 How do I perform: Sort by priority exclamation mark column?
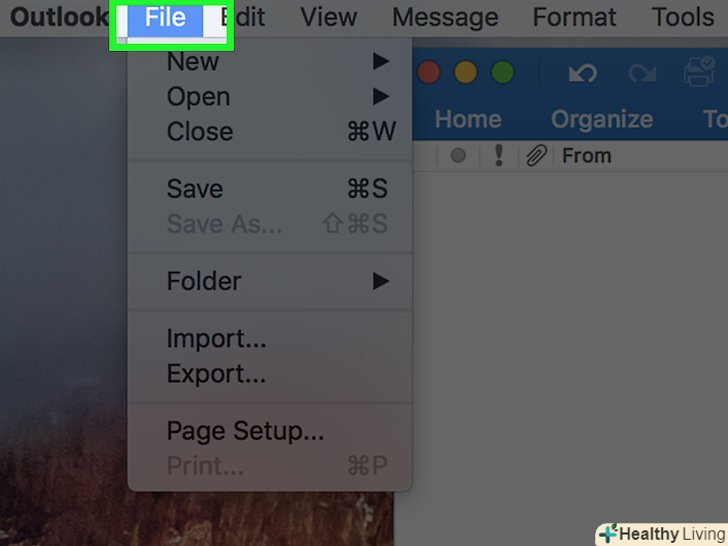coord(499,155)
